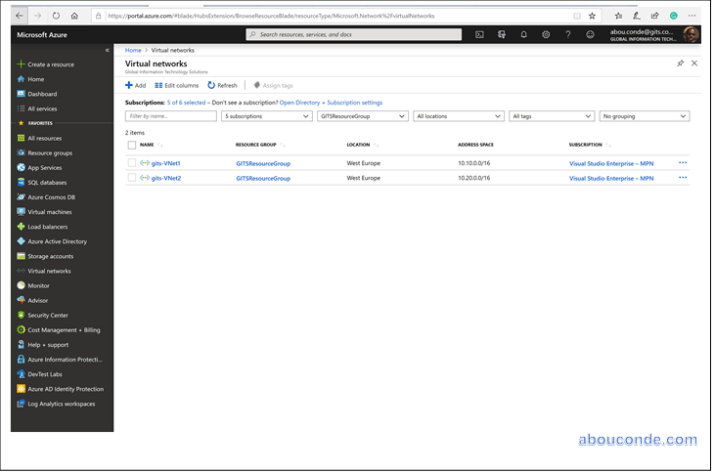Collapse the left sidebar menu
714x472 pixels.
[x=107, y=49]
